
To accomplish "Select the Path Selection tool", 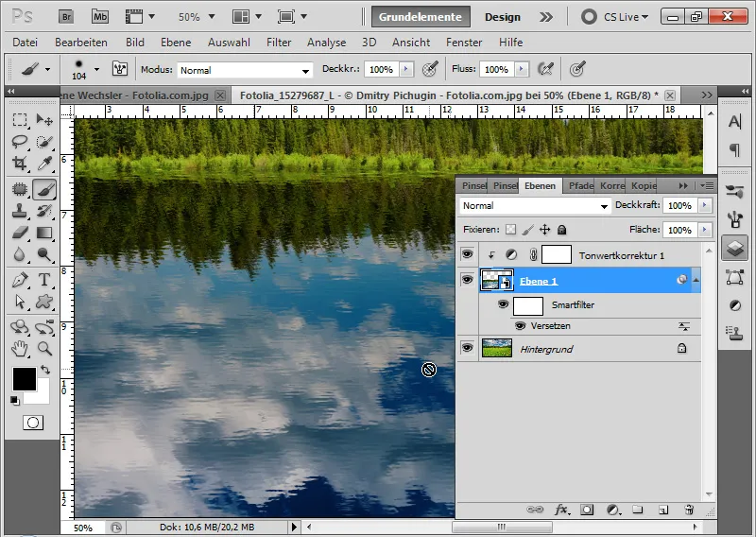I will (x=19, y=302).
